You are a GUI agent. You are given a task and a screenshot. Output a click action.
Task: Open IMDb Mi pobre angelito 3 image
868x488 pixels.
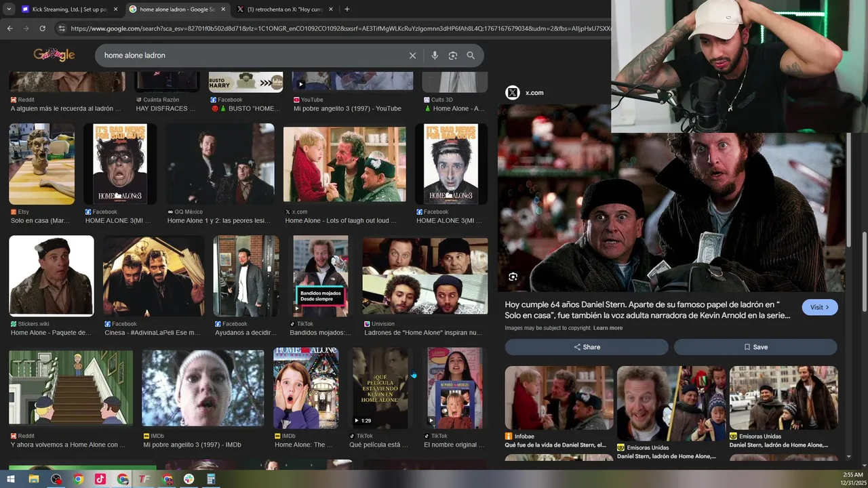(203, 388)
